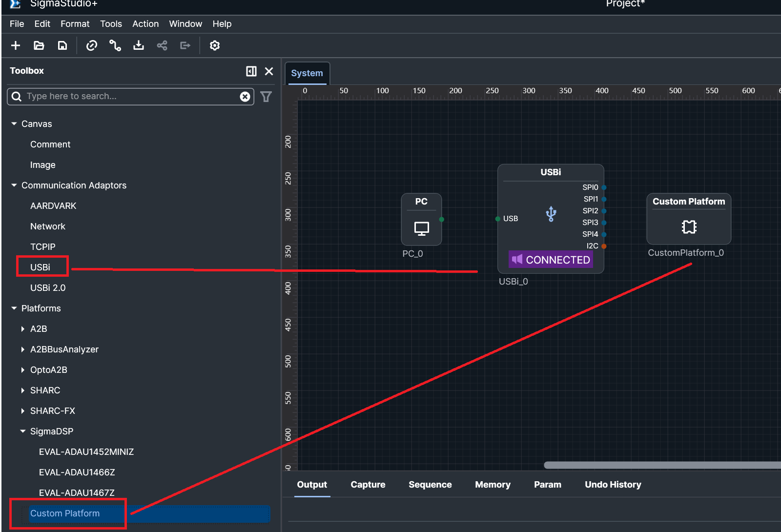Select USBi 2.0 adaptor in Toolbox
Image resolution: width=781 pixels, height=532 pixels.
click(48, 288)
